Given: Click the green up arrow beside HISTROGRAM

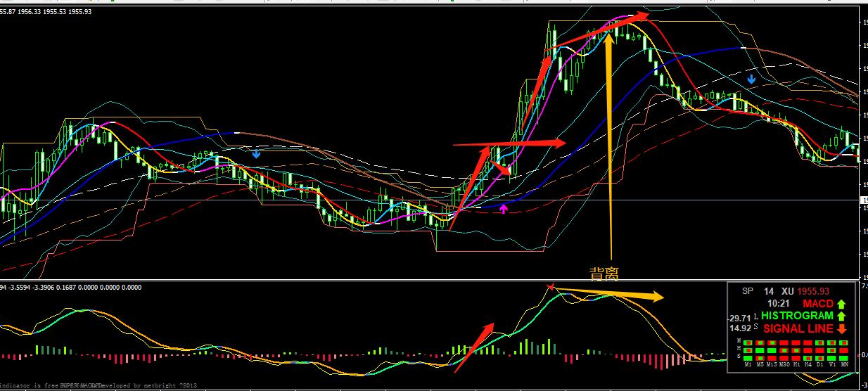Looking at the screenshot, I should coord(842,316).
